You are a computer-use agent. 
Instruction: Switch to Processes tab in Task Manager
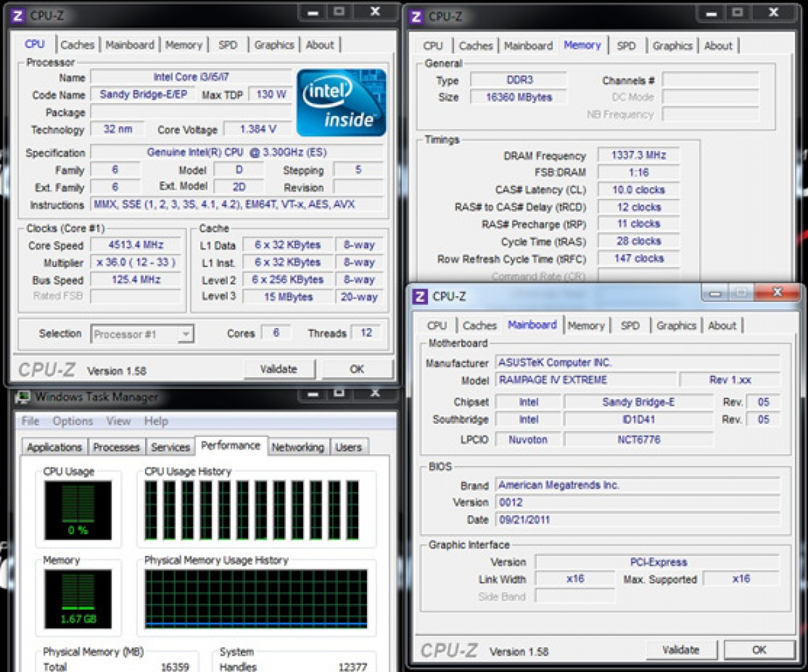click(116, 448)
